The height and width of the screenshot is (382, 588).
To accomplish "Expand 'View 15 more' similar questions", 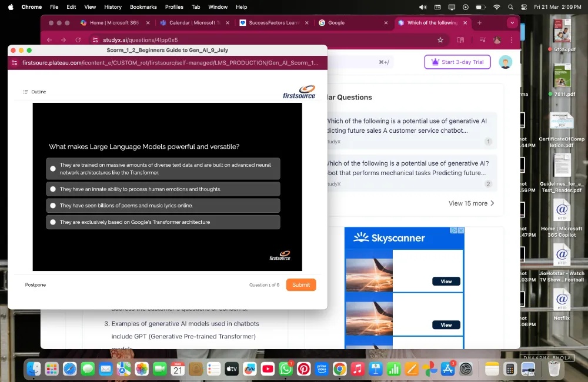I will [x=471, y=203].
